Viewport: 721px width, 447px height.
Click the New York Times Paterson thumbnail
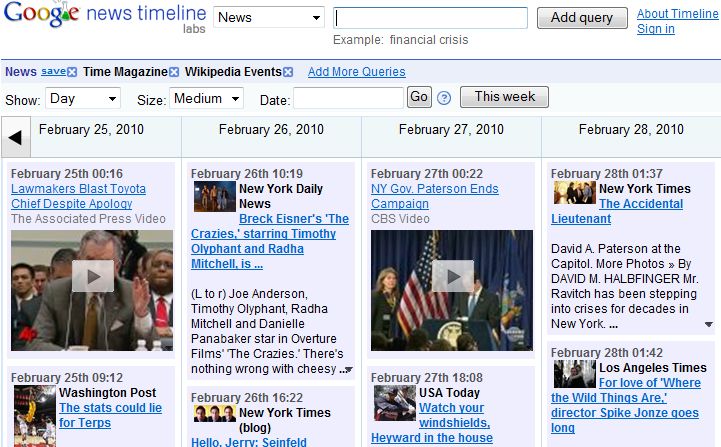574,192
